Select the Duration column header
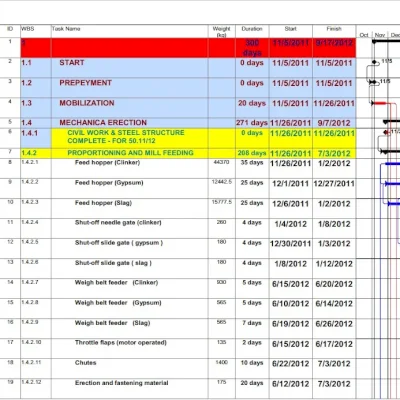400x400 pixels. click(x=252, y=29)
